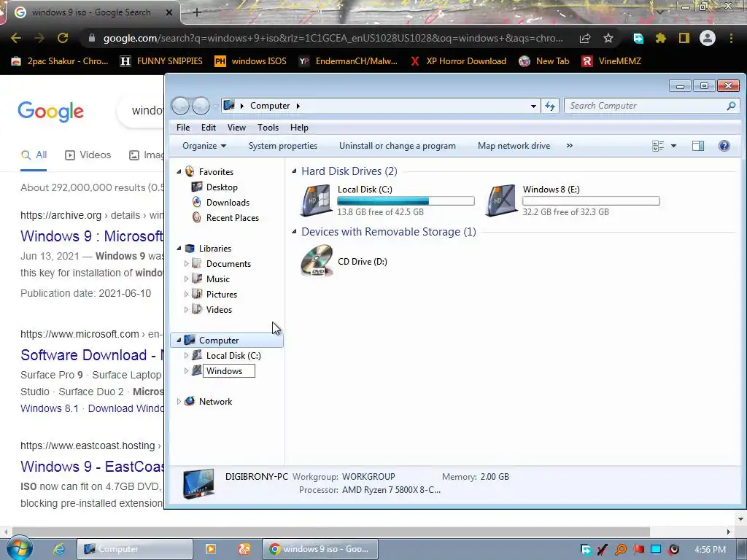This screenshot has height=560, width=747.
Task: Show the preview pane icon
Action: (x=698, y=146)
